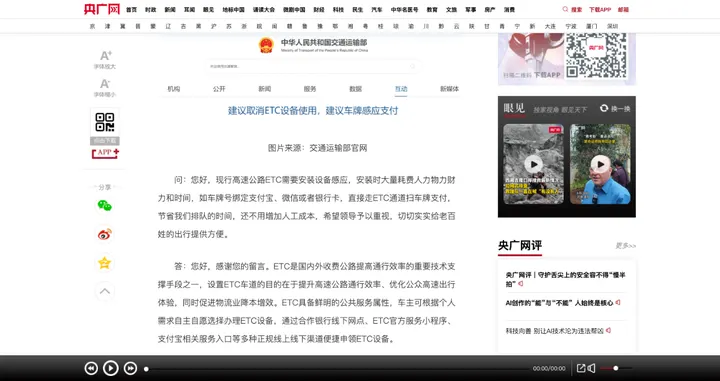Open the 军事 nav item
Screen dimensions: 720x381
tap(471, 10)
